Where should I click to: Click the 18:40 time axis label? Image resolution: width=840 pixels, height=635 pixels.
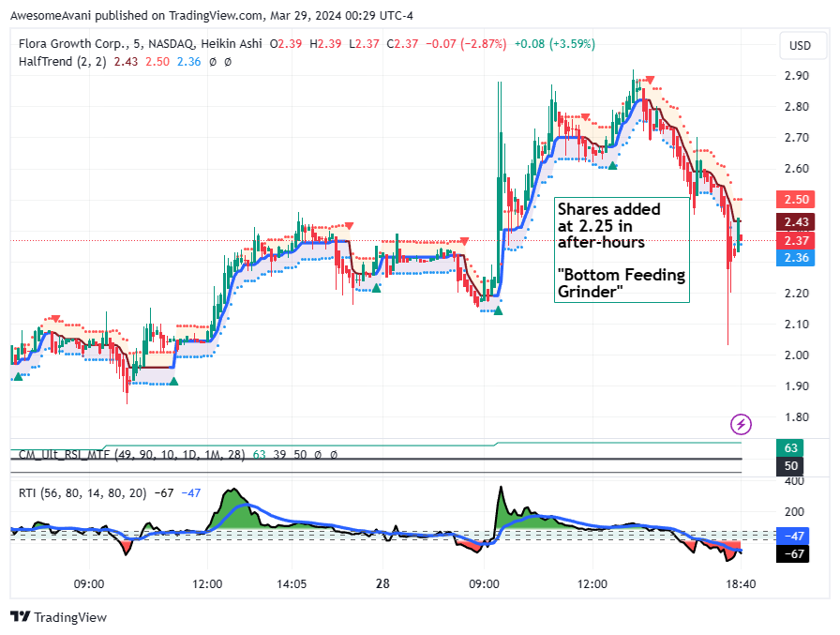tap(741, 584)
